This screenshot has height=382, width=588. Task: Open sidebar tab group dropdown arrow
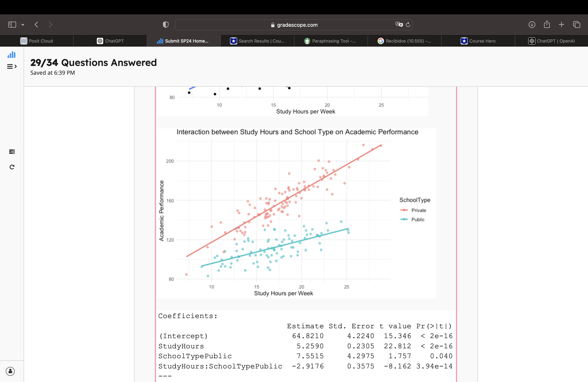tap(23, 25)
